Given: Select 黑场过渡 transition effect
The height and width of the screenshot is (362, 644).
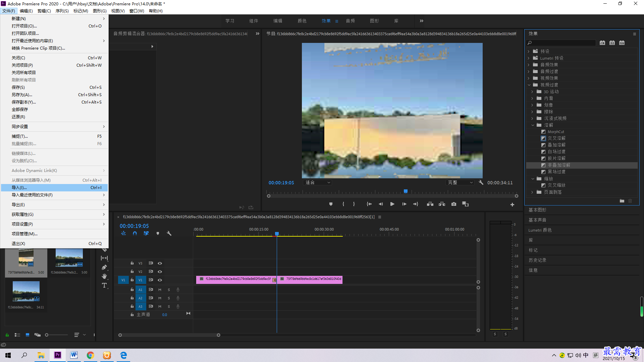Looking at the screenshot, I should tap(556, 172).
